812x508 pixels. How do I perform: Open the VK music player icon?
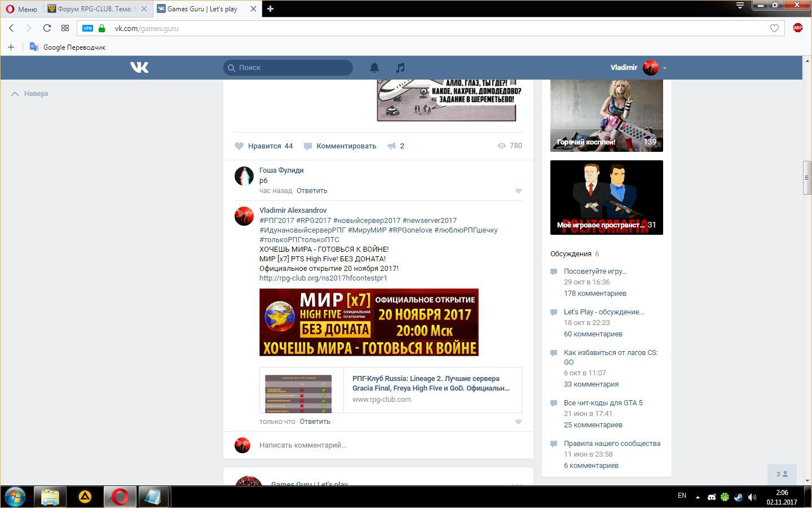[x=400, y=68]
